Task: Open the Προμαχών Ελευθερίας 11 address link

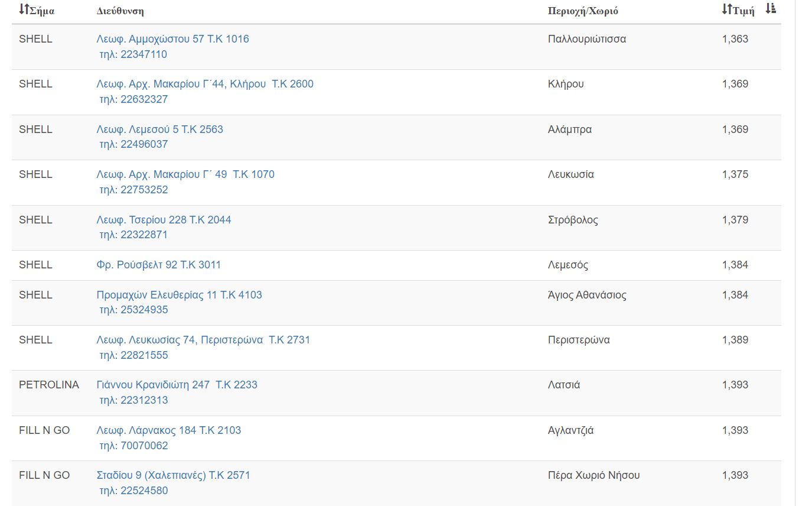Action: click(179, 295)
